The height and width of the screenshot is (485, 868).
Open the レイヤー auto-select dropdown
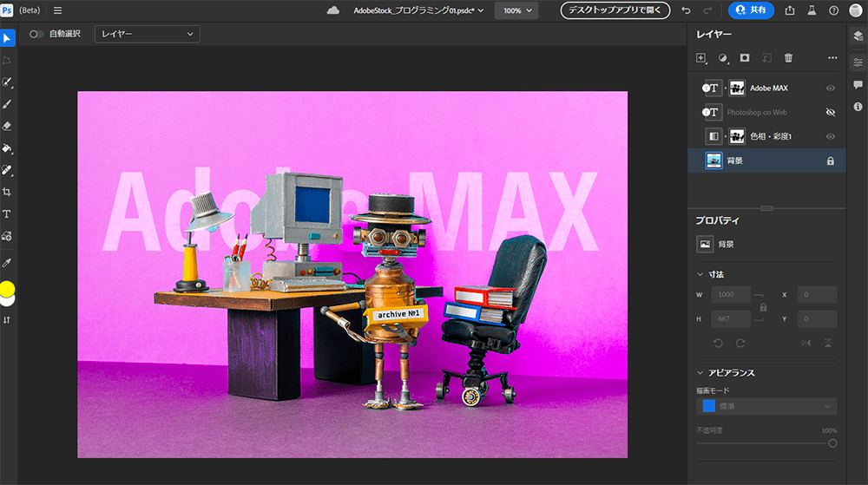(148, 35)
